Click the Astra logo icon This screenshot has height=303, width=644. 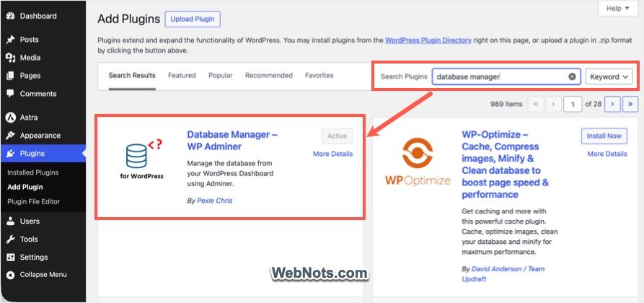(10, 118)
